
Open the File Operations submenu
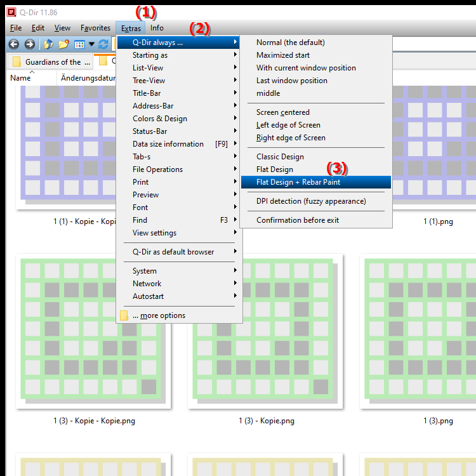tap(178, 169)
